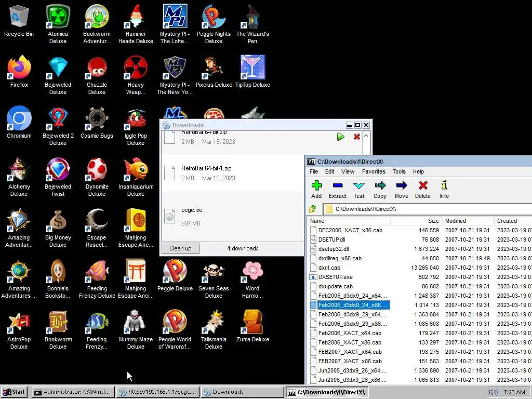The width and height of the screenshot is (532, 399).
Task: Select DXSETUP.exe in file list
Action: pyautogui.click(x=420, y=277)
